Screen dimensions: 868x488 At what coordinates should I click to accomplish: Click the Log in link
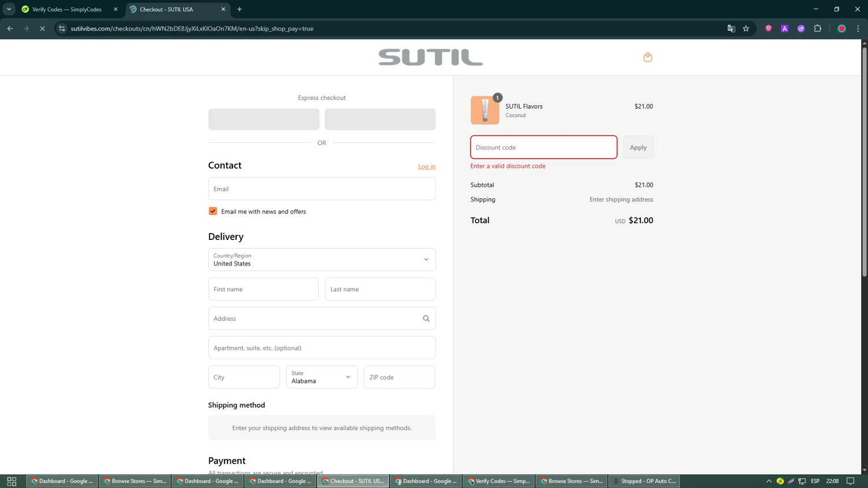coord(426,167)
